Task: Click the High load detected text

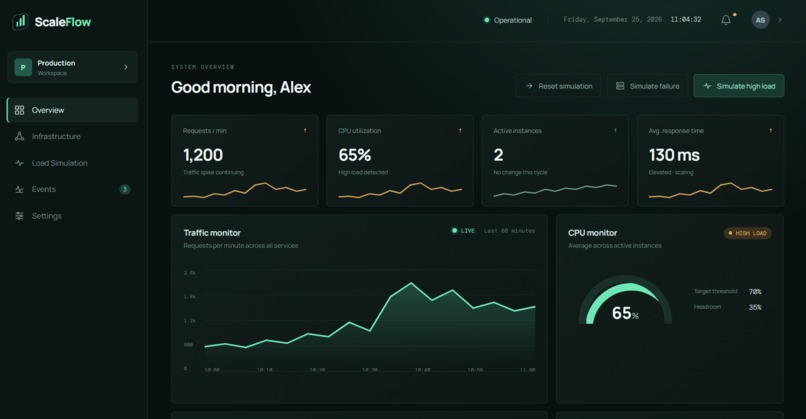Action: [363, 172]
